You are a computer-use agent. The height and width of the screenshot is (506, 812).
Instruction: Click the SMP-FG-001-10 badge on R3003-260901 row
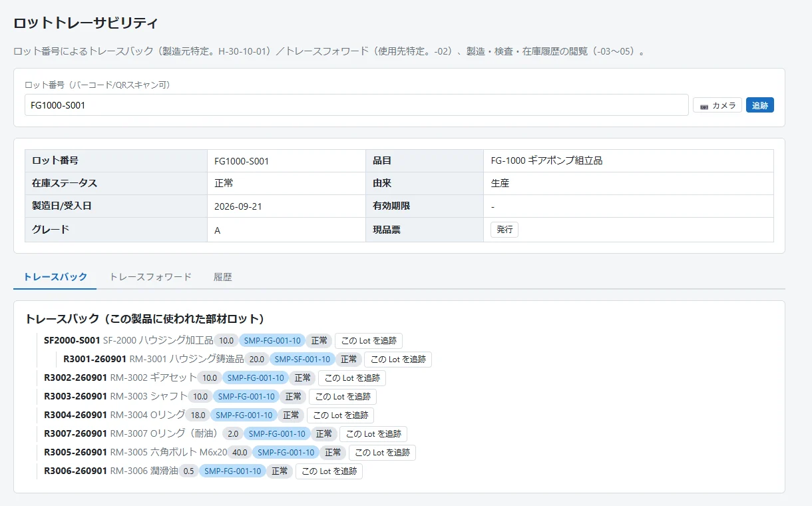(246, 397)
